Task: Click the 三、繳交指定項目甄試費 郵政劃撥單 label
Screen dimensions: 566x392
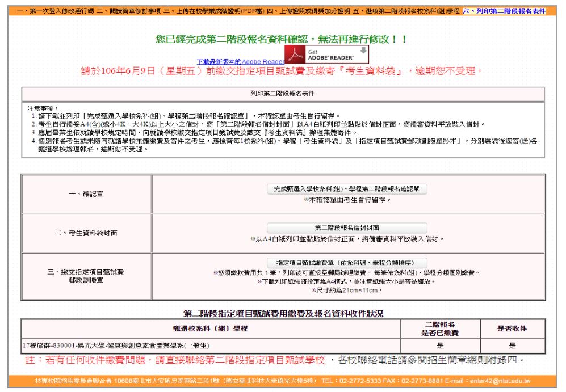Action: point(86,276)
